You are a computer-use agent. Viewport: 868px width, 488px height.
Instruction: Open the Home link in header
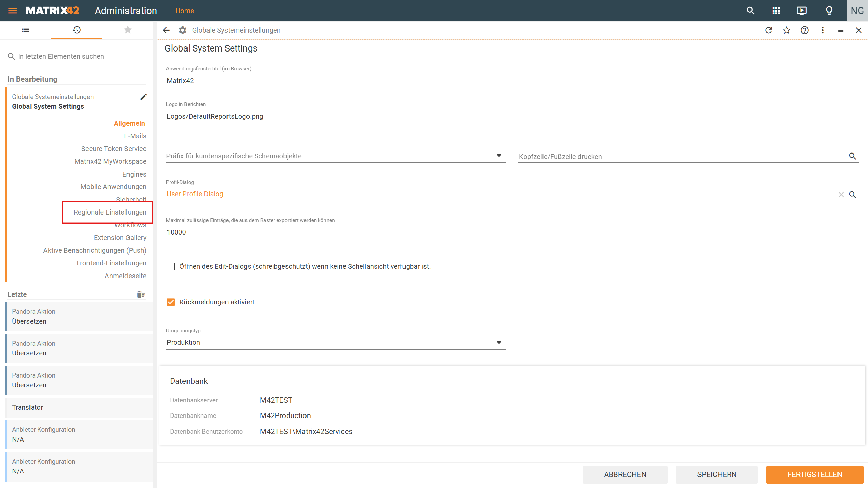pyautogui.click(x=184, y=11)
